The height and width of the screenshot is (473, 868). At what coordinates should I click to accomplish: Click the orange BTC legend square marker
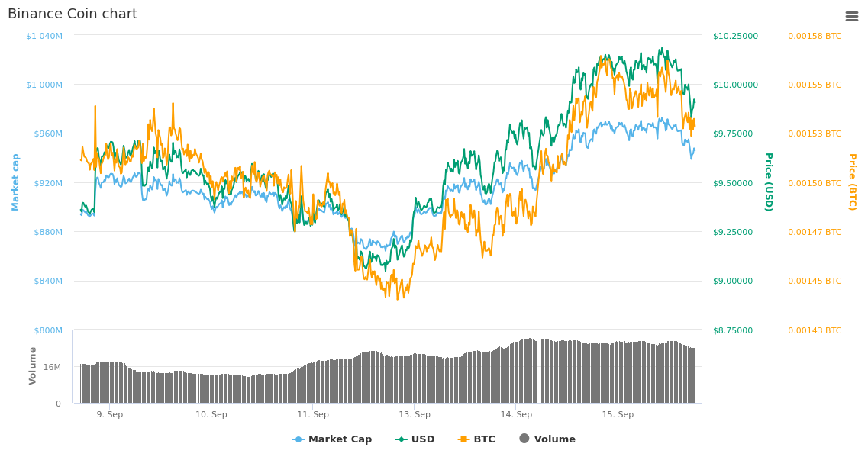464,439
